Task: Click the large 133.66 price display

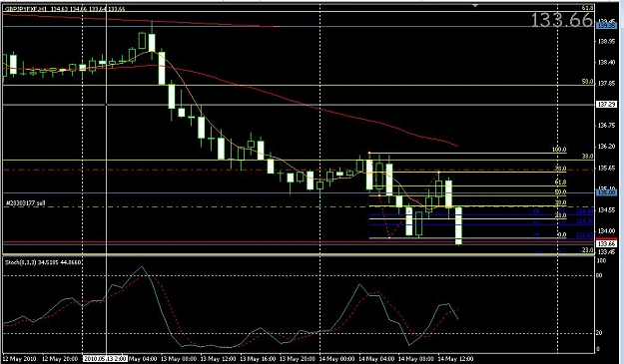Action: (x=562, y=20)
